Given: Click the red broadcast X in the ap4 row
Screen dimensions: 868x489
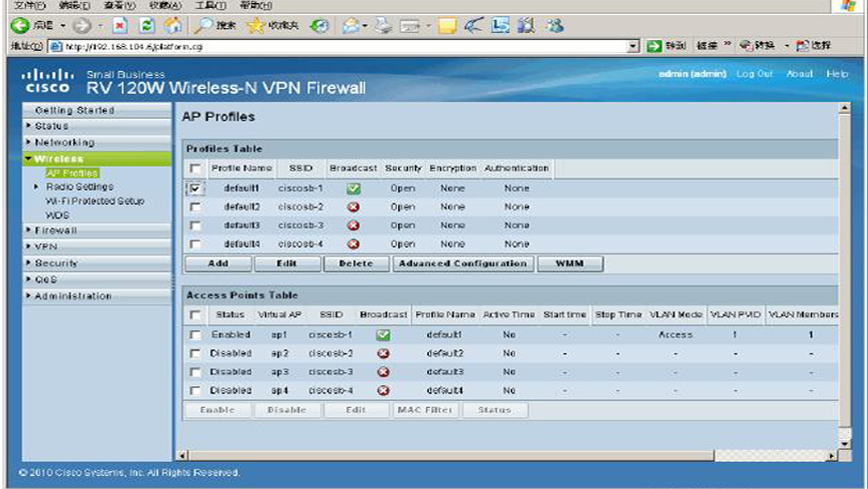Looking at the screenshot, I should [383, 390].
